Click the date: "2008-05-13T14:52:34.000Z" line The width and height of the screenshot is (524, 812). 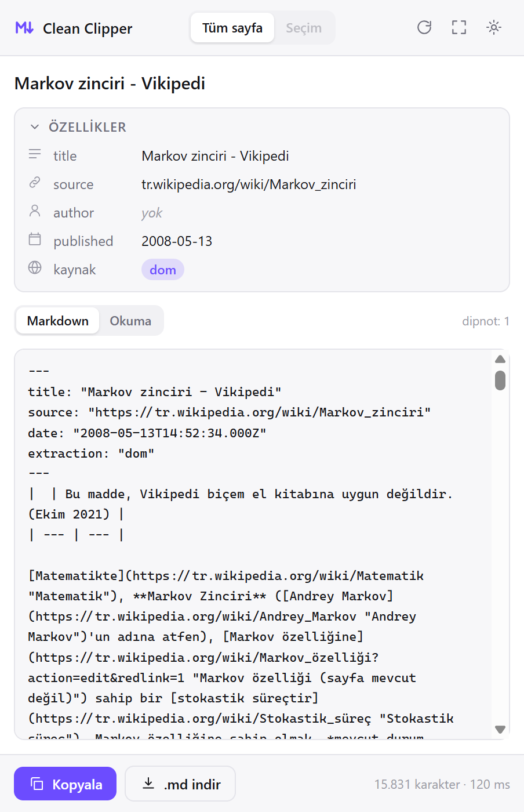[147, 433]
